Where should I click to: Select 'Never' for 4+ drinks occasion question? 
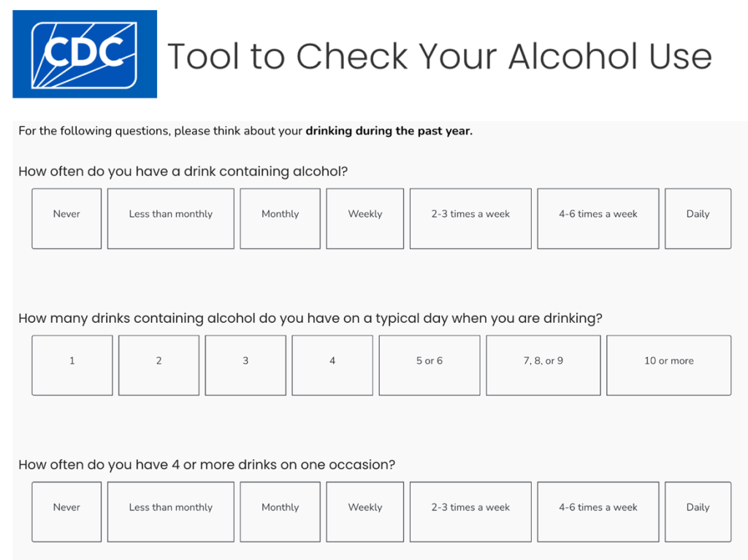[x=66, y=511]
